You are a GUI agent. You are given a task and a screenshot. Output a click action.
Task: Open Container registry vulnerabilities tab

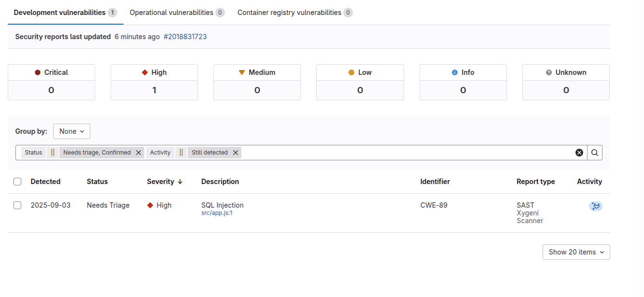294,13
